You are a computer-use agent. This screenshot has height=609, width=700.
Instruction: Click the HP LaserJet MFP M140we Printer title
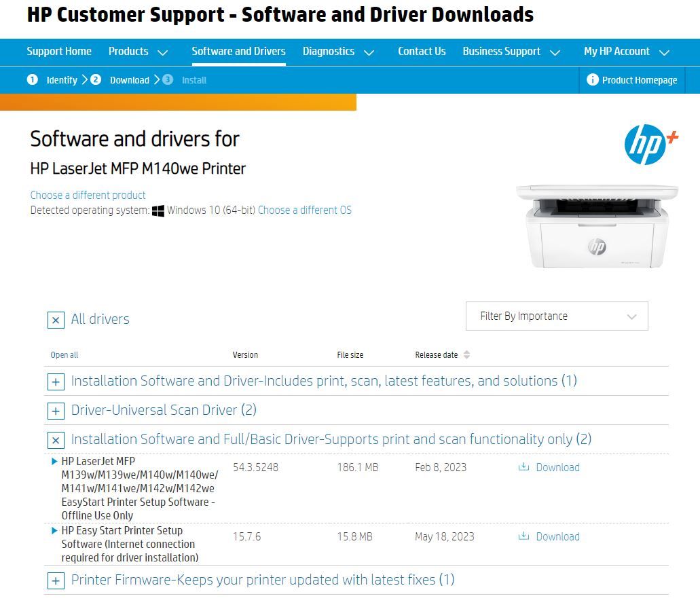pos(138,168)
